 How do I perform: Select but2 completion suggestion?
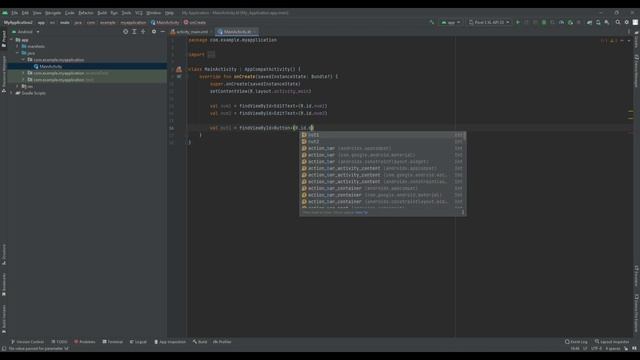pos(382,142)
